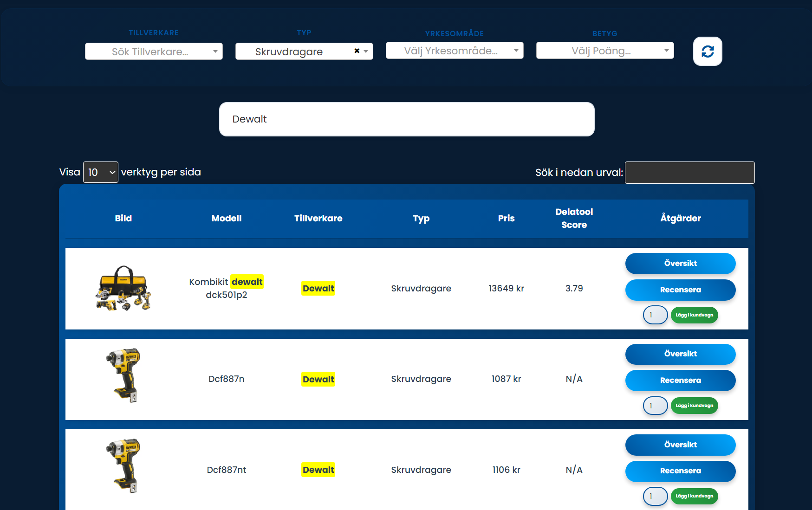The height and width of the screenshot is (510, 812).
Task: Click the 'Sök i nedan urval' filter box
Action: (689, 173)
